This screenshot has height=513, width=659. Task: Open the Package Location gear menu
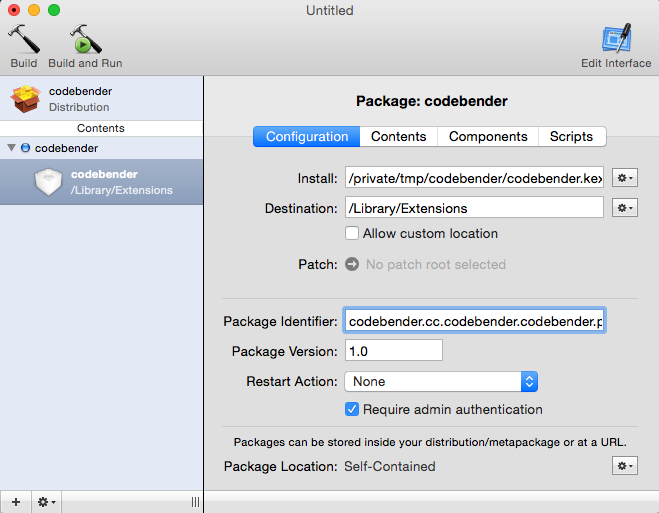pyautogui.click(x=625, y=466)
